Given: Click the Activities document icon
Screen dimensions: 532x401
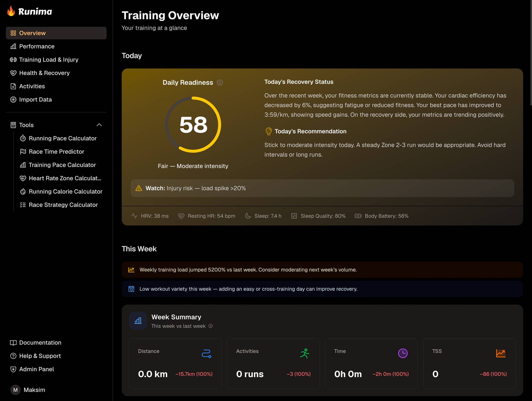Looking at the screenshot, I should (13, 86).
